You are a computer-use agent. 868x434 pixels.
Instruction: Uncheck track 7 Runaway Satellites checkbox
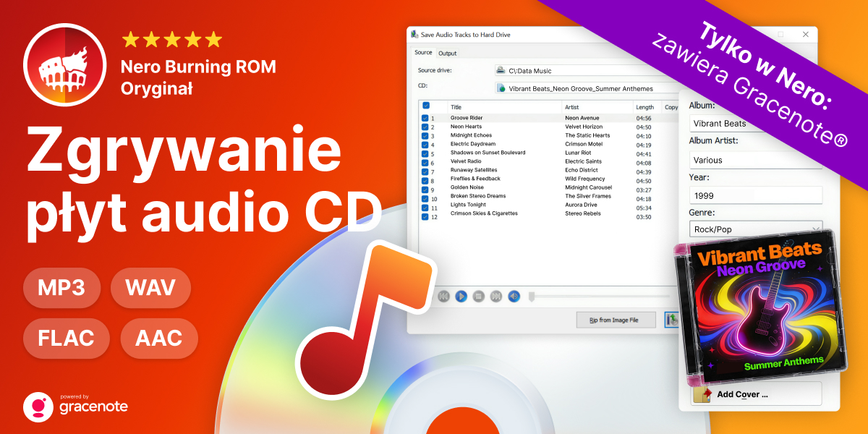[x=425, y=171]
